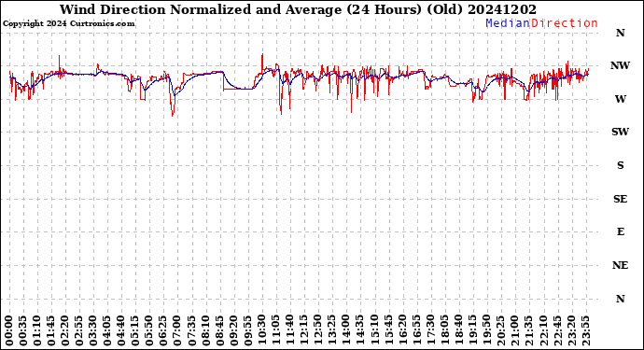This screenshot has width=644, height=350.
Task: Click the 19:50 time label
Action: pos(486,331)
